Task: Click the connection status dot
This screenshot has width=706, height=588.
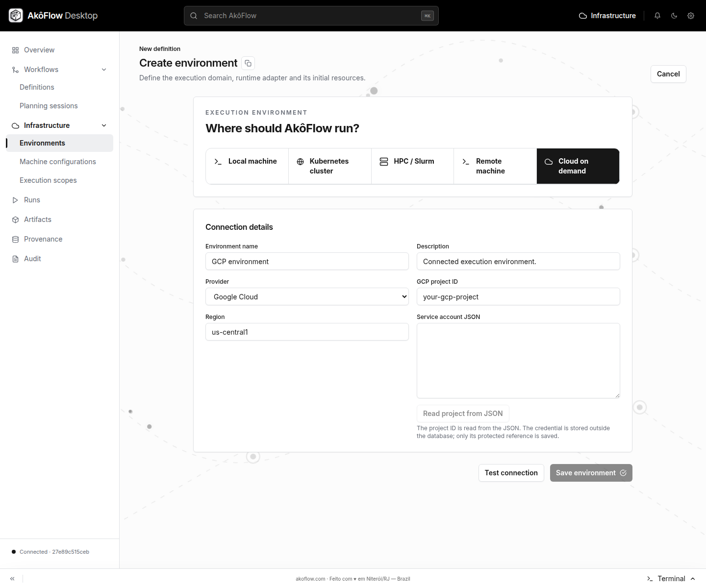Action: point(14,552)
